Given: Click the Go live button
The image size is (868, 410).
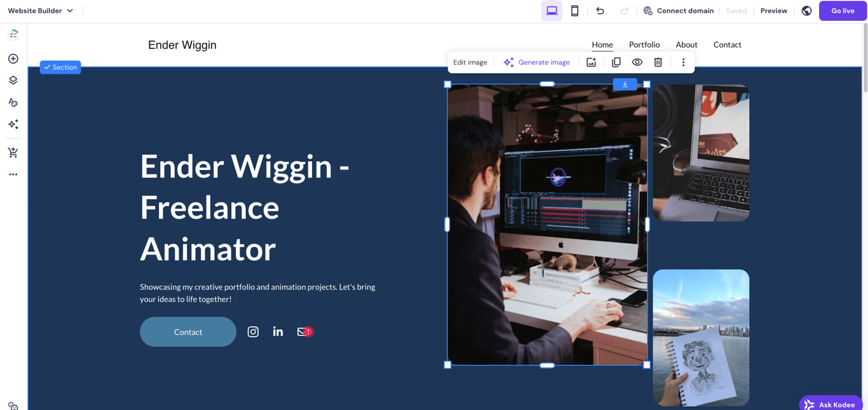Looking at the screenshot, I should tap(842, 11).
